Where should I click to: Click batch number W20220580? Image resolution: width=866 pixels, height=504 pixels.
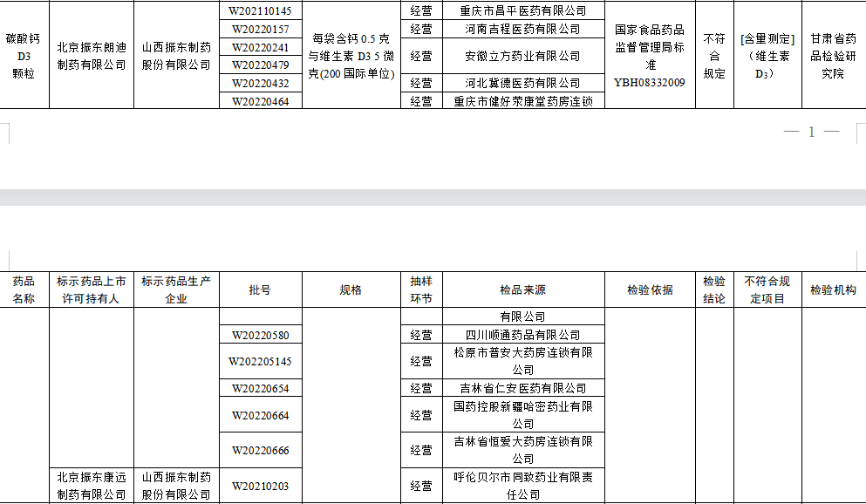click(260, 335)
